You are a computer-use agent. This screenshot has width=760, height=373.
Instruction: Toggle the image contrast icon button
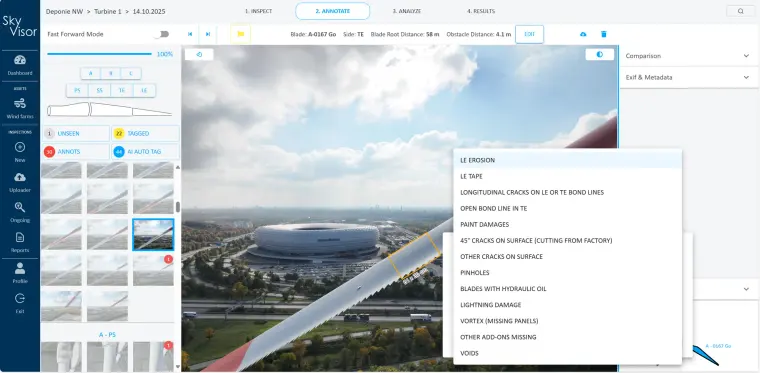(600, 54)
